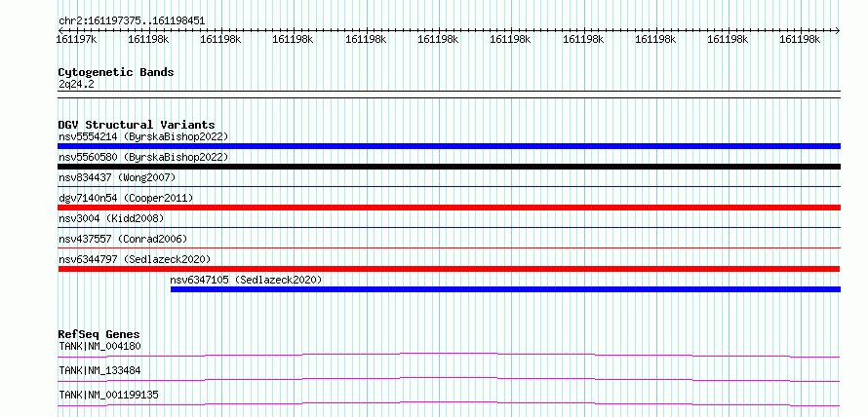The image size is (868, 417).
Task: Click the chr2:161197375..161198451 region label
Action: click(132, 21)
